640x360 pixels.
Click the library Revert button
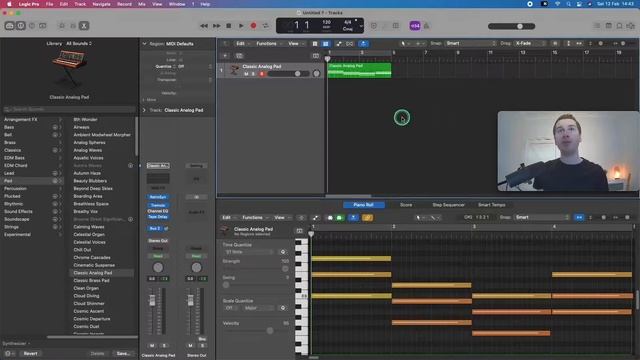coord(30,353)
